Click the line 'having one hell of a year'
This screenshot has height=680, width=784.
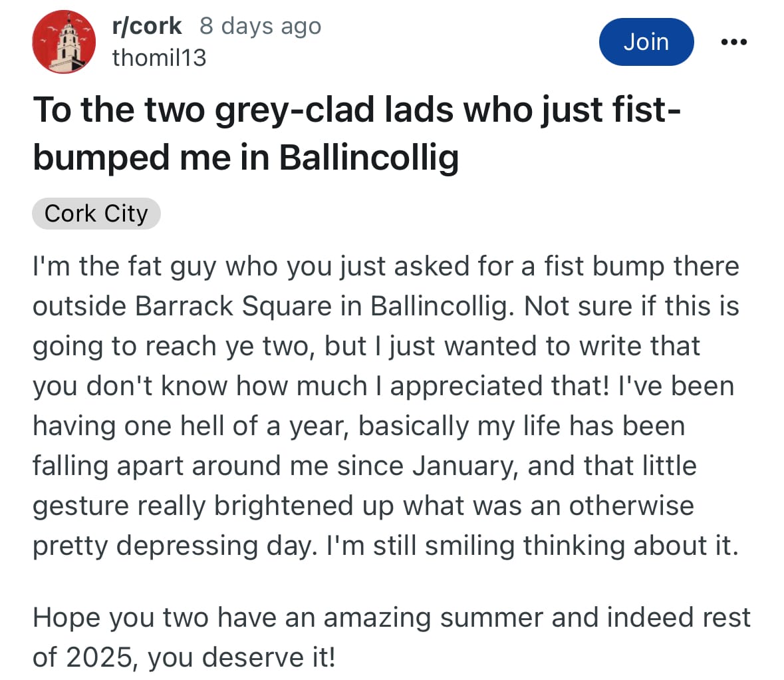click(358, 426)
